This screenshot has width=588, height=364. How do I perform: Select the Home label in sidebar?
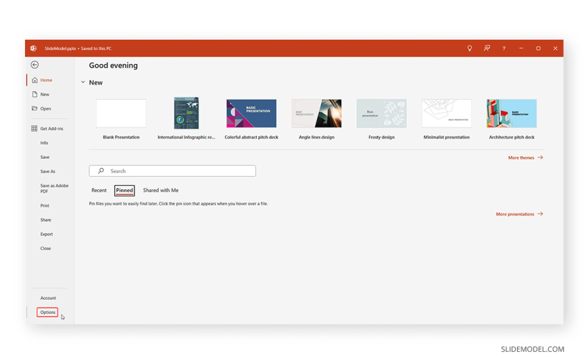coord(47,80)
